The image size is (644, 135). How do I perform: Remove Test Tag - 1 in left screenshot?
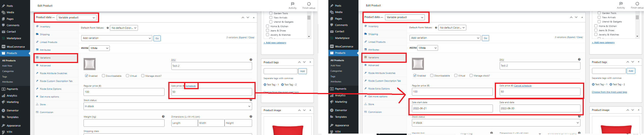click(x=265, y=85)
